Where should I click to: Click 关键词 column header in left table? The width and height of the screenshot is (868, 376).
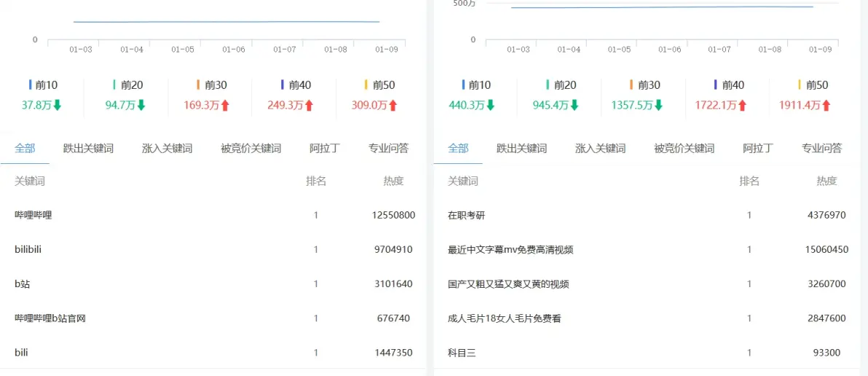(x=29, y=181)
